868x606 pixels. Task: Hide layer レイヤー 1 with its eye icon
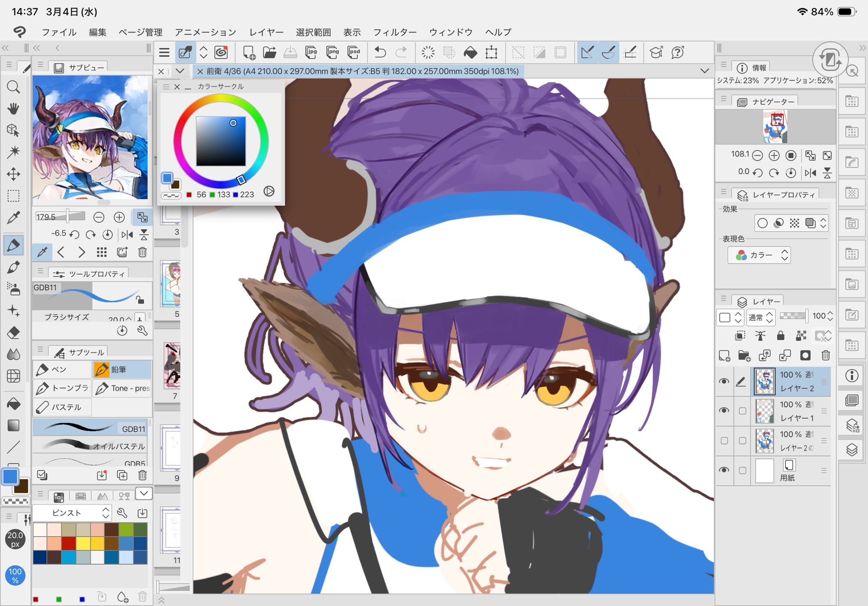(x=724, y=411)
